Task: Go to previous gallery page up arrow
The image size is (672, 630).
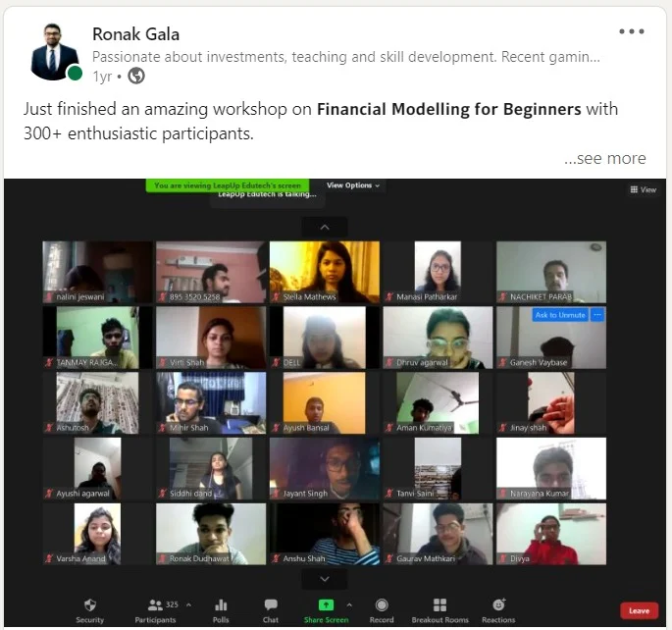Action: point(325,227)
